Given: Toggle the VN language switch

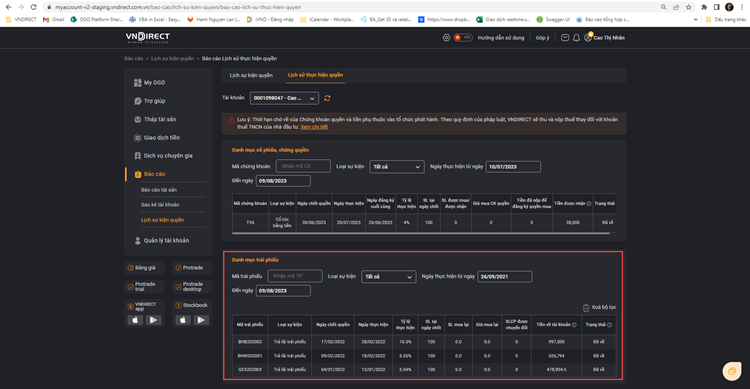Looking at the screenshot, I should [463, 37].
